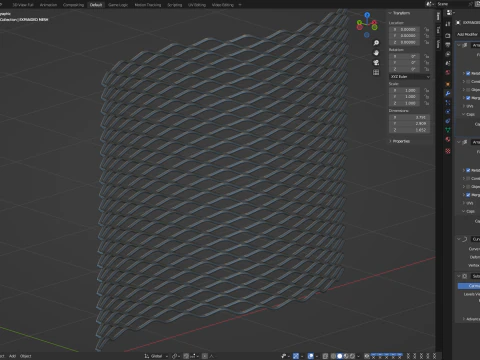The image size is (480, 360).
Task: Toggle Relative Offset checkbox in second Array modifier
Action: [x=468, y=170]
